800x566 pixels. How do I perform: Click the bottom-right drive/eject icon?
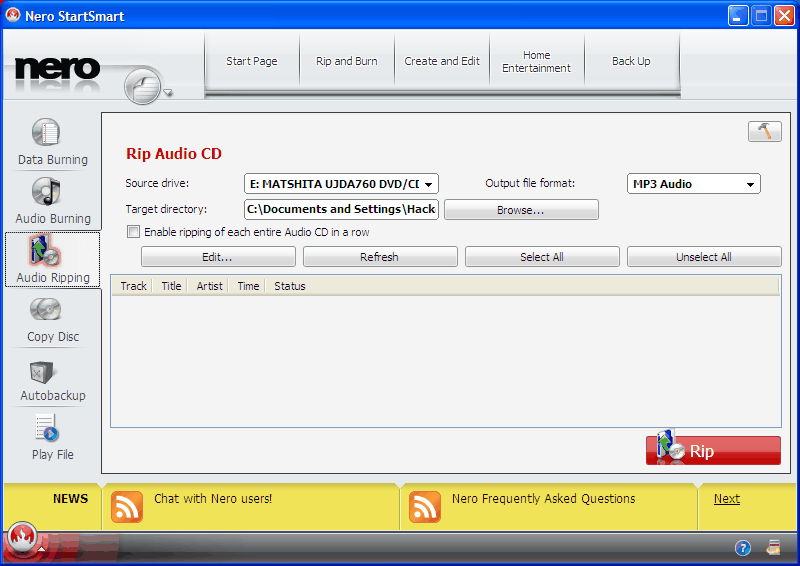pos(773,548)
